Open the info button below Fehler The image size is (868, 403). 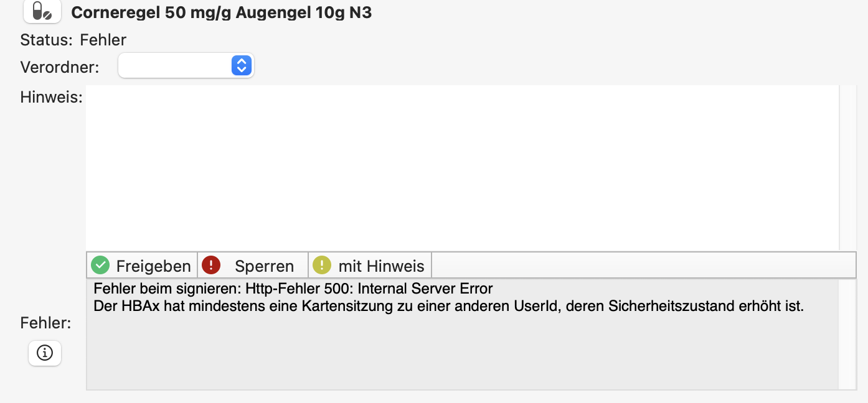coord(45,353)
